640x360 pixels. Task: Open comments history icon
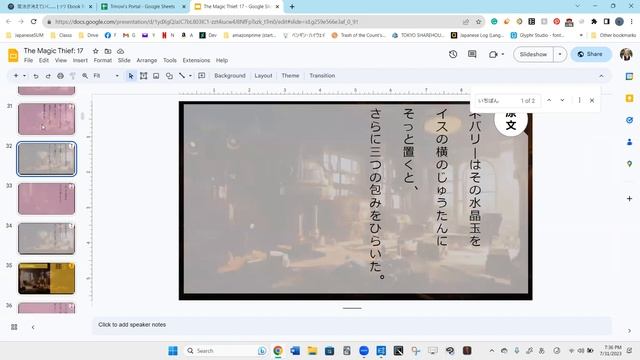coord(472,54)
